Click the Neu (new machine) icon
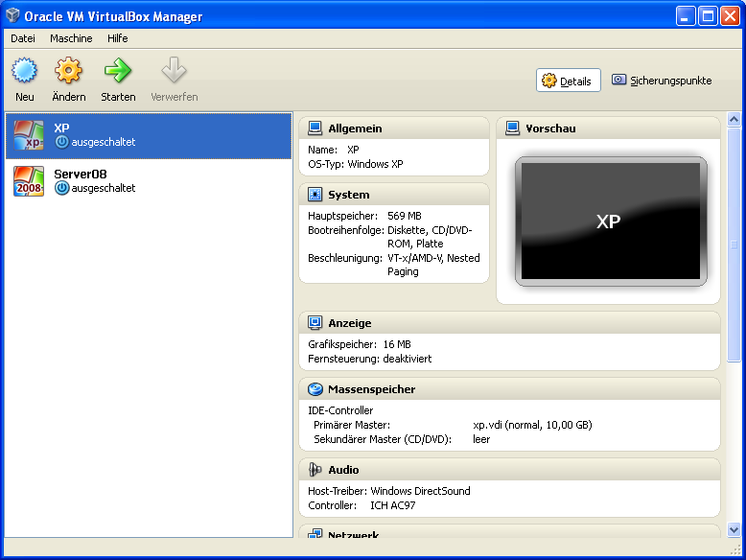The width and height of the screenshot is (746, 560). [24, 70]
